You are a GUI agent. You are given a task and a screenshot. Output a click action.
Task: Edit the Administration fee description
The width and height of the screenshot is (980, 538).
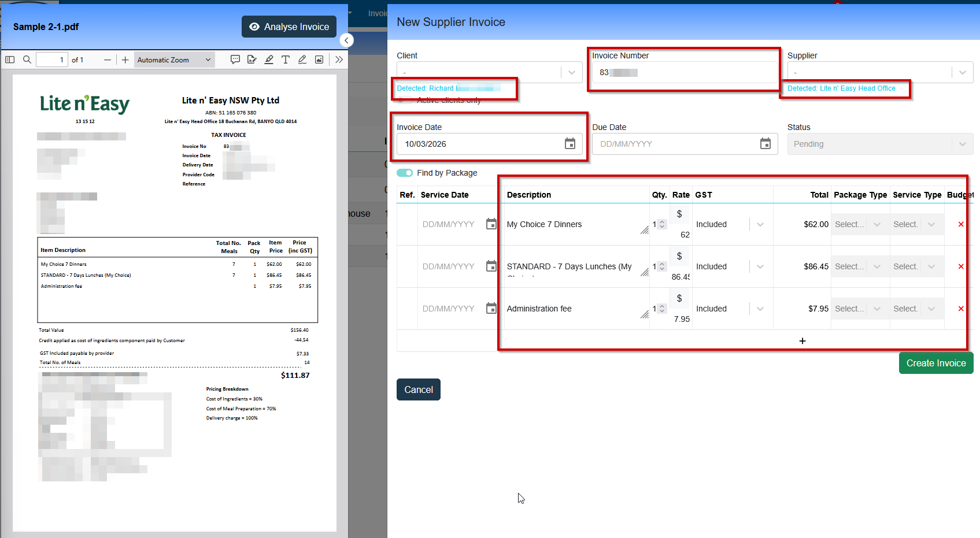[576, 309]
